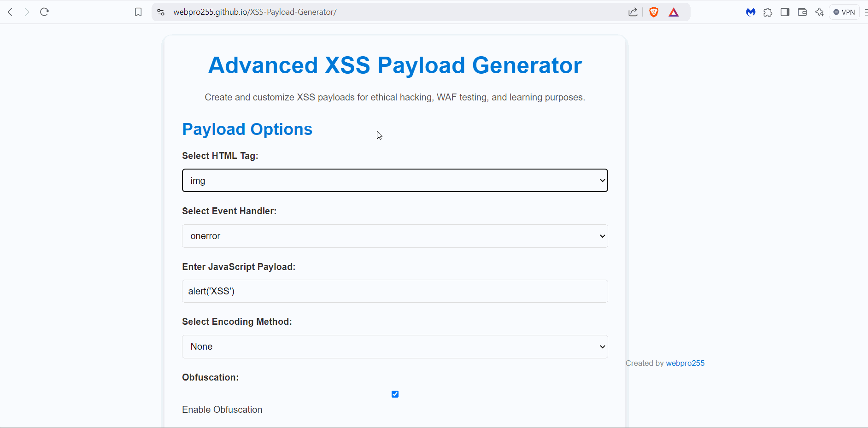This screenshot has width=868, height=428.
Task: Open Brave Shields lion icon
Action: tap(653, 12)
